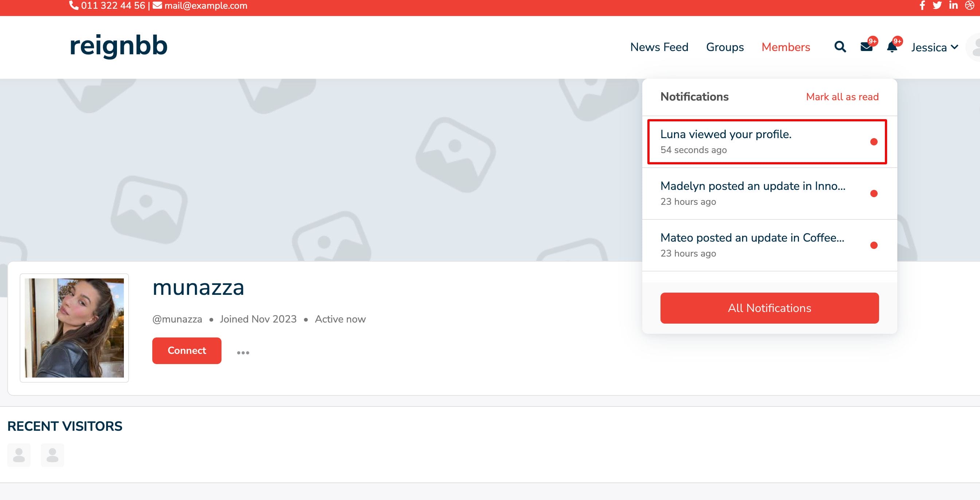
Task: Expand the Jessica user dropdown
Action: click(934, 47)
